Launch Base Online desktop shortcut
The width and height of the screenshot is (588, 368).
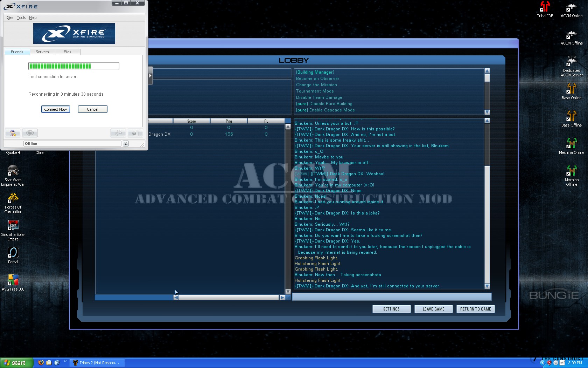[572, 91]
